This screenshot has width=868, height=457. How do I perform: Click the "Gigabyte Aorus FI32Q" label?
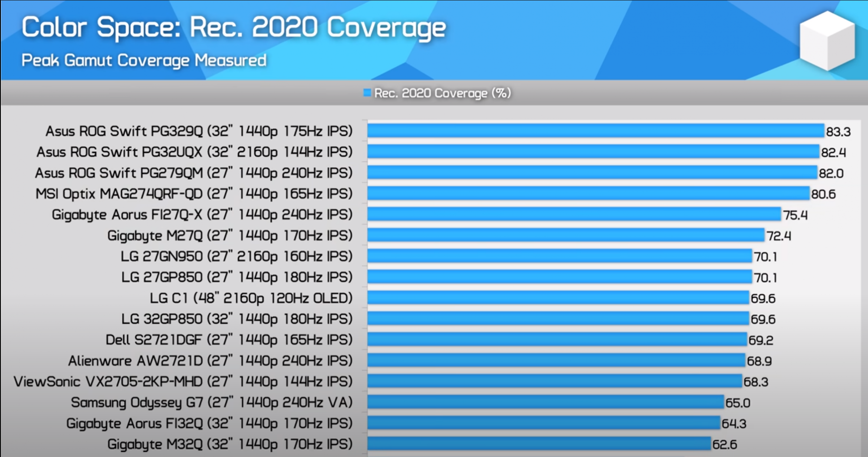point(210,423)
